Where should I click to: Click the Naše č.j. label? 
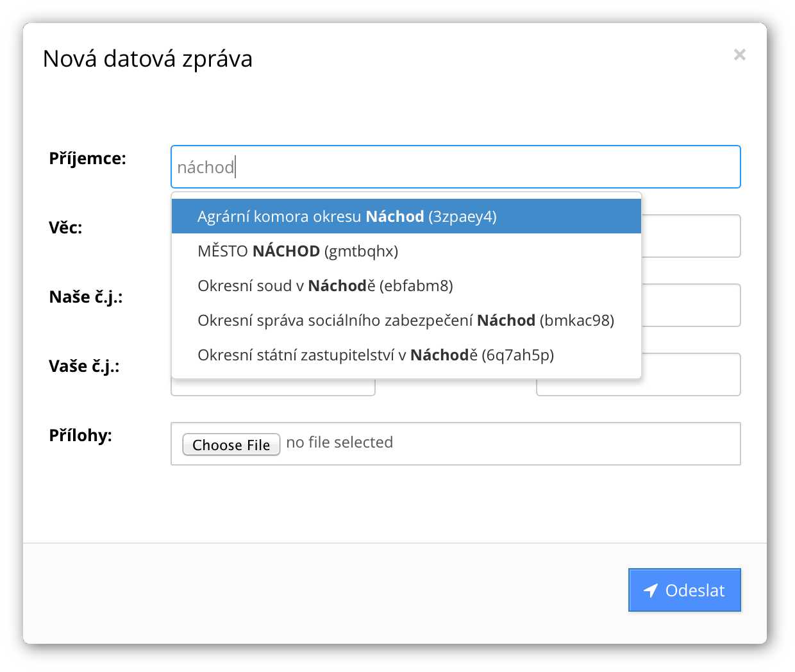click(x=85, y=297)
